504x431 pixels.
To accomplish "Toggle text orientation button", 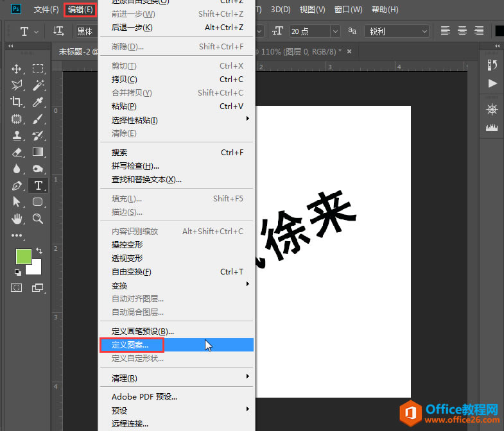I will (x=58, y=31).
